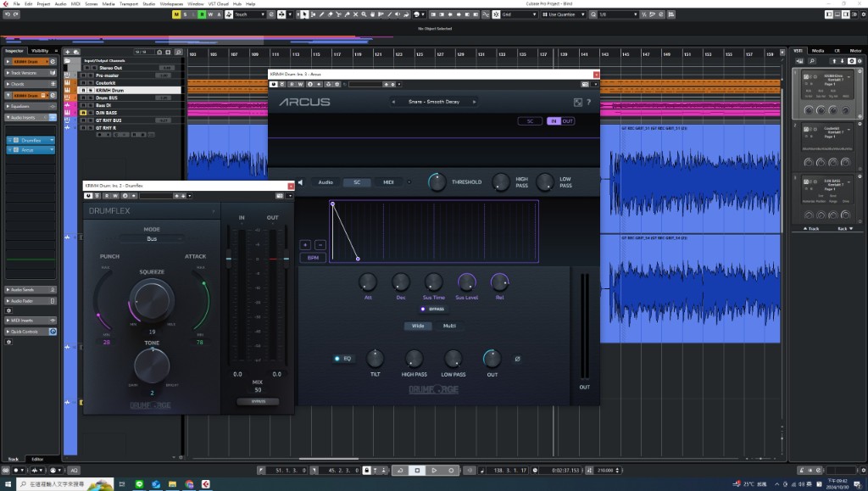Screen dimensions: 868x491
Task: Toggle Snap button next to Grid dropdown
Action: click(496, 14)
